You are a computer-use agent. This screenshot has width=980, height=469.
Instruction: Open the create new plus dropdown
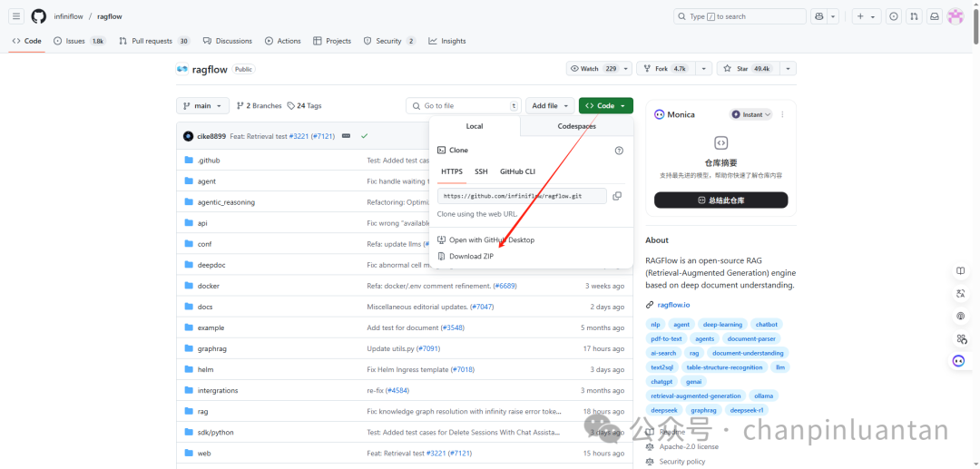click(x=866, y=16)
